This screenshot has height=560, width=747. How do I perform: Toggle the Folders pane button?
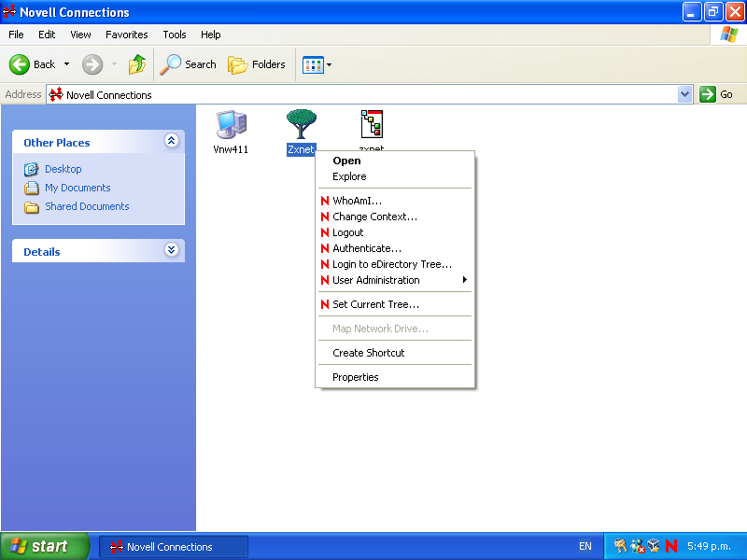pyautogui.click(x=256, y=64)
